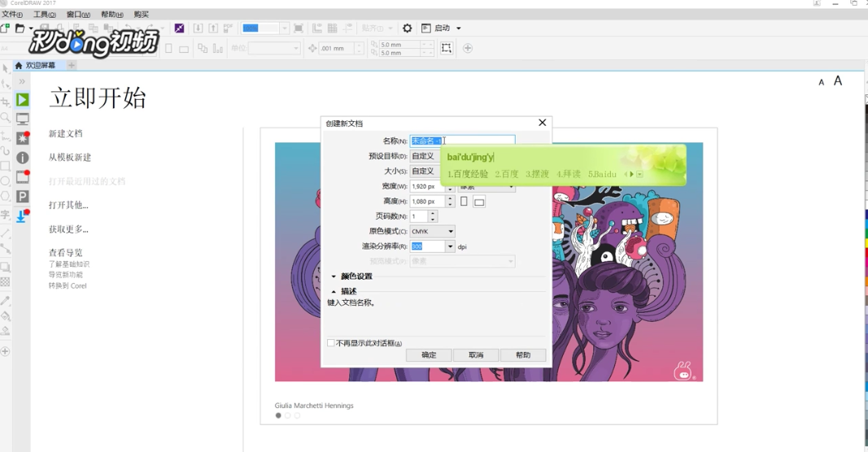Viewport: 868px width, 452px height.
Task: Select the Interactive fill bucket tool
Action: tap(5, 316)
